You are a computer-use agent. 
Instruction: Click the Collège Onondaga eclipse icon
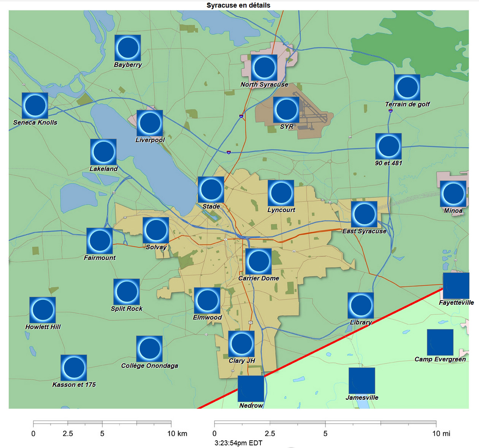(149, 349)
